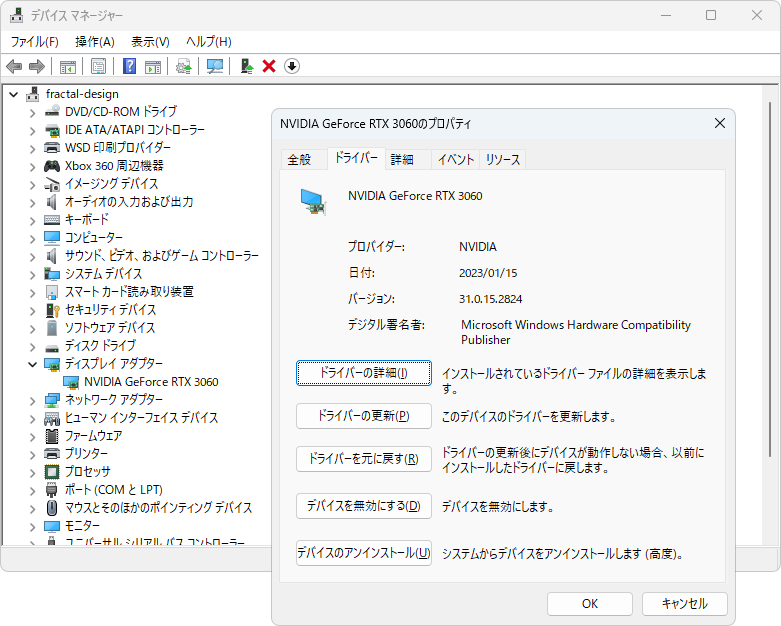Screen dimensions: 781x626
Task: Click ドライバーを元に戻す(R) button
Action: coord(364,459)
